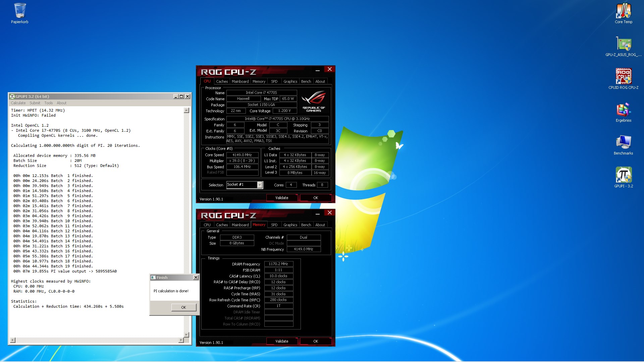Click the NB Frequency value 4149.0 MHz
The width and height of the screenshot is (644, 362).
point(304,249)
